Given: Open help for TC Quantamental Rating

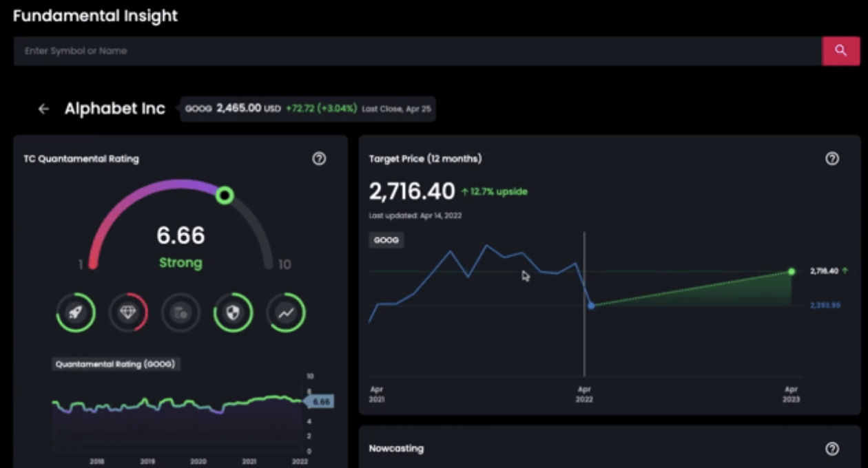Looking at the screenshot, I should [319, 159].
